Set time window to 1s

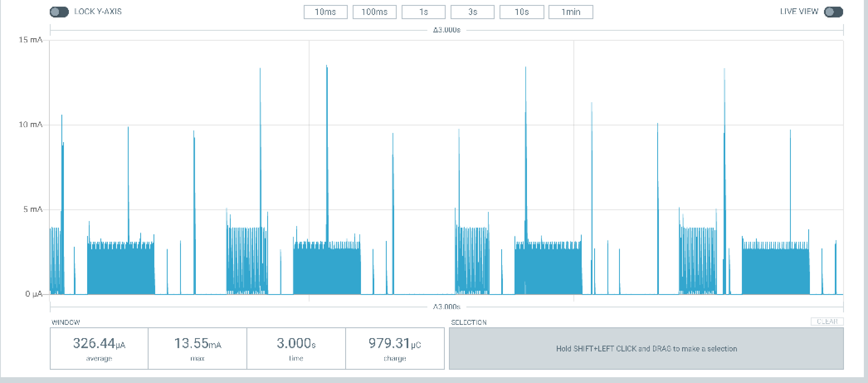point(423,12)
